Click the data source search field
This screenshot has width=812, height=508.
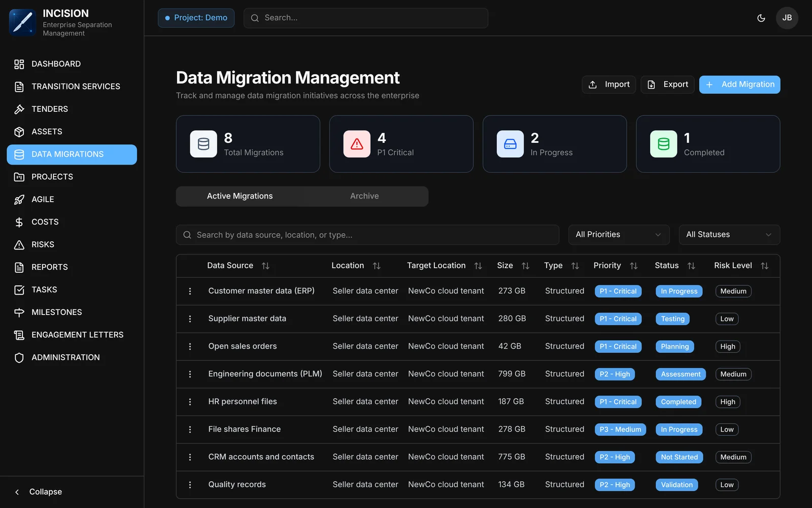(367, 235)
